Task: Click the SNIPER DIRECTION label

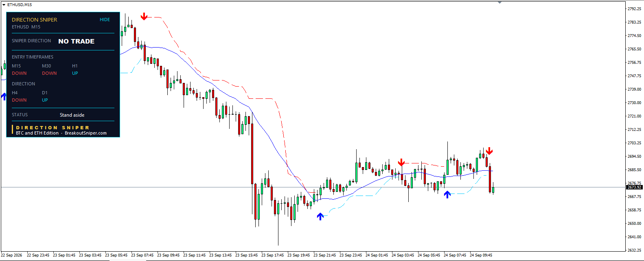Action: coord(31,41)
